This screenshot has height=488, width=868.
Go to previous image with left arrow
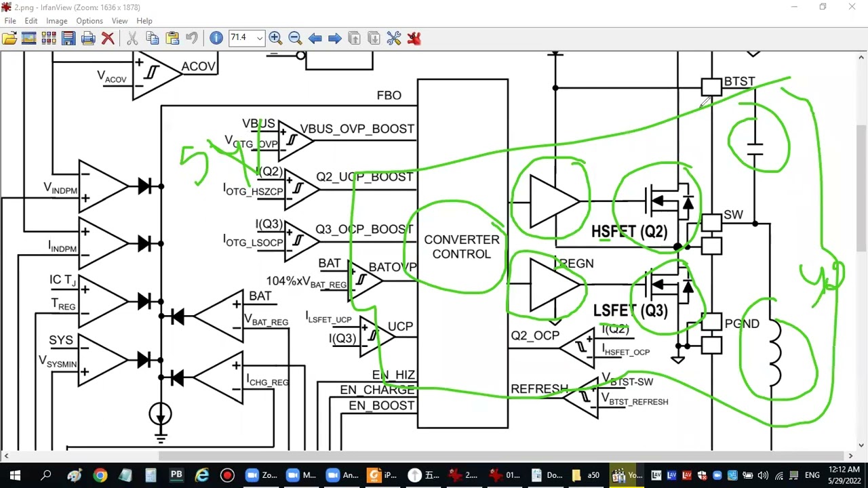pos(315,39)
